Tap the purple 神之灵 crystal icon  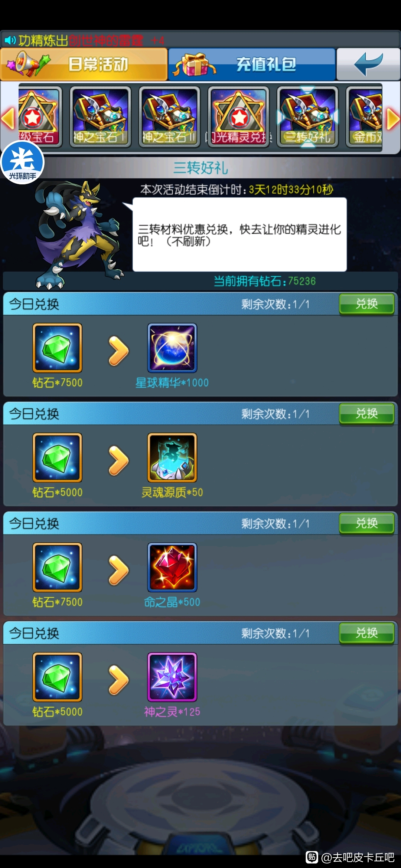pos(172,677)
